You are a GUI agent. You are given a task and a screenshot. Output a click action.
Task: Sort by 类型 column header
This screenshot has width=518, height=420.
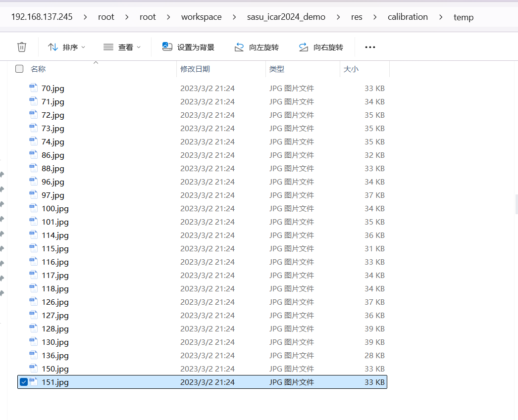pyautogui.click(x=276, y=69)
